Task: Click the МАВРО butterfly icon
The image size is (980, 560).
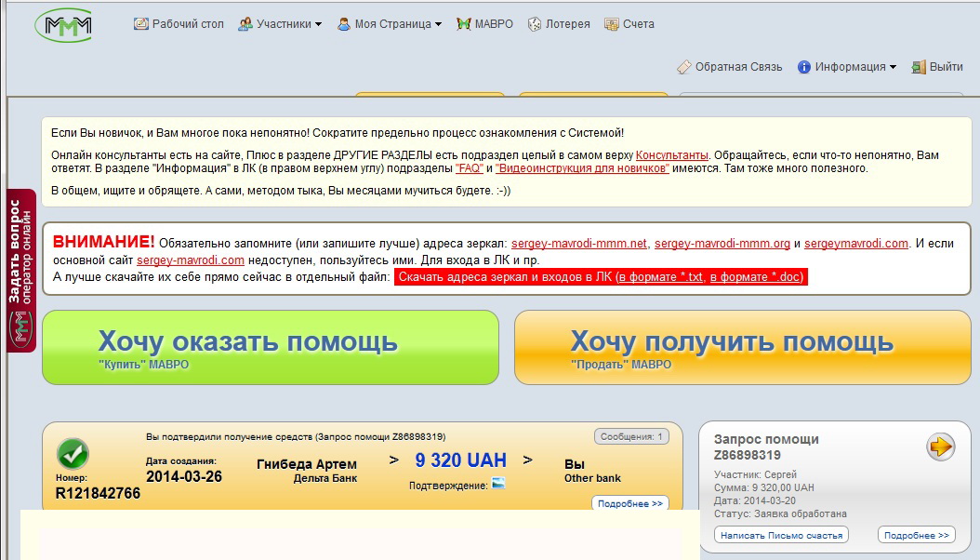Action: coord(463,24)
